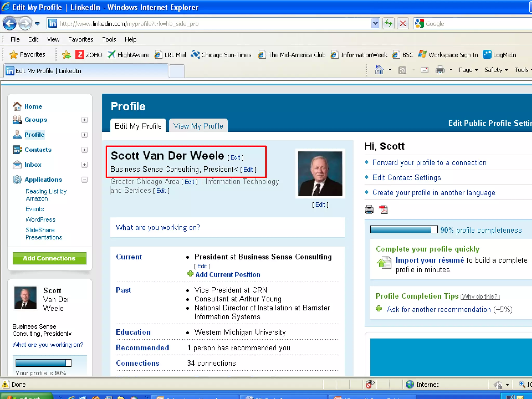Click the browser Back arrow button
Image resolution: width=532 pixels, height=399 pixels.
10,24
